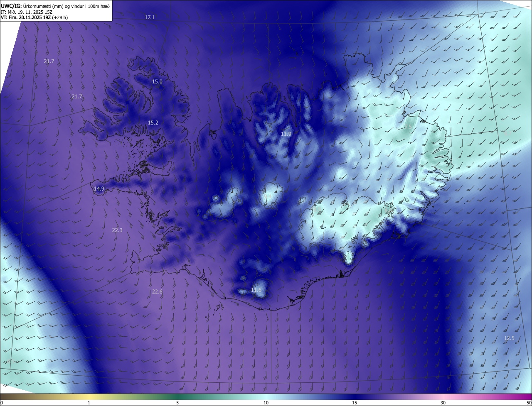Click the color scale at tick 10
Viewport: 532px width, 406px height.
266,403
